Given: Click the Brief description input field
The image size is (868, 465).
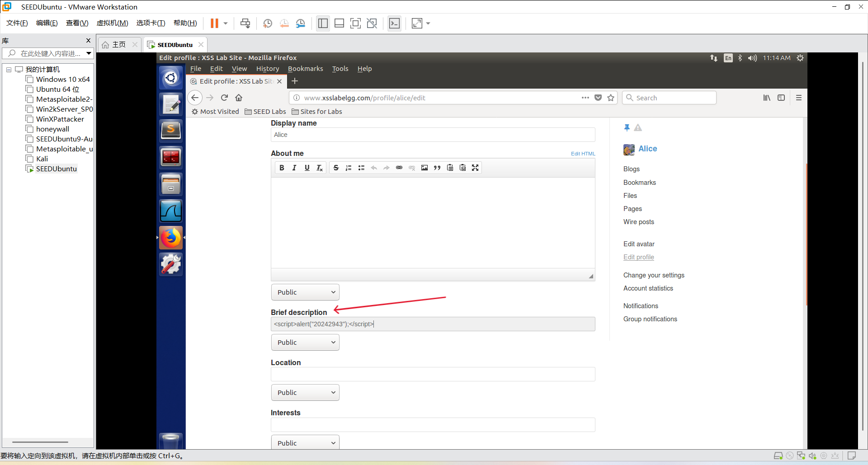Looking at the screenshot, I should (433, 324).
